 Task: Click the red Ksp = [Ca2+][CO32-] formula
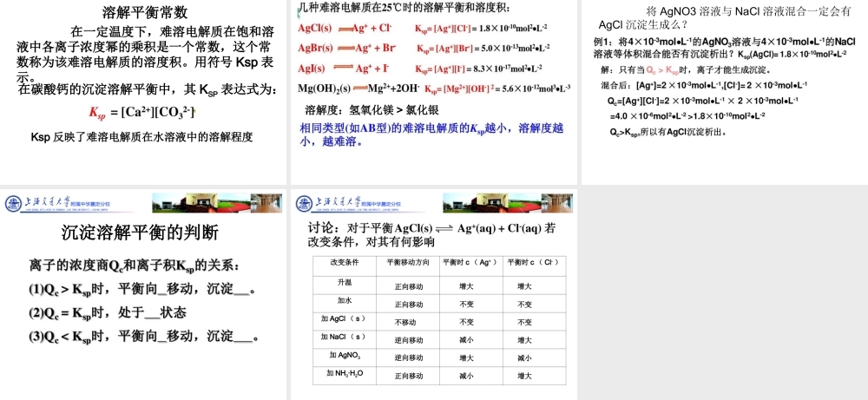click(143, 113)
